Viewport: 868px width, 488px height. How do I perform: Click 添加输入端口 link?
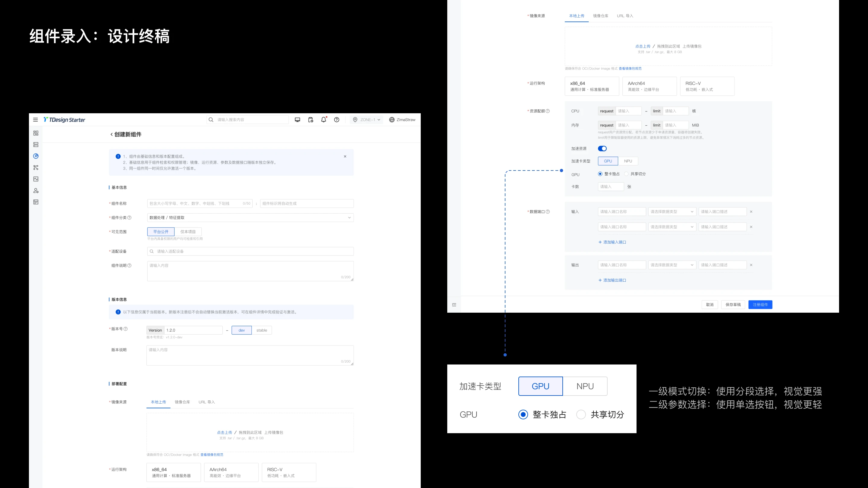(612, 242)
